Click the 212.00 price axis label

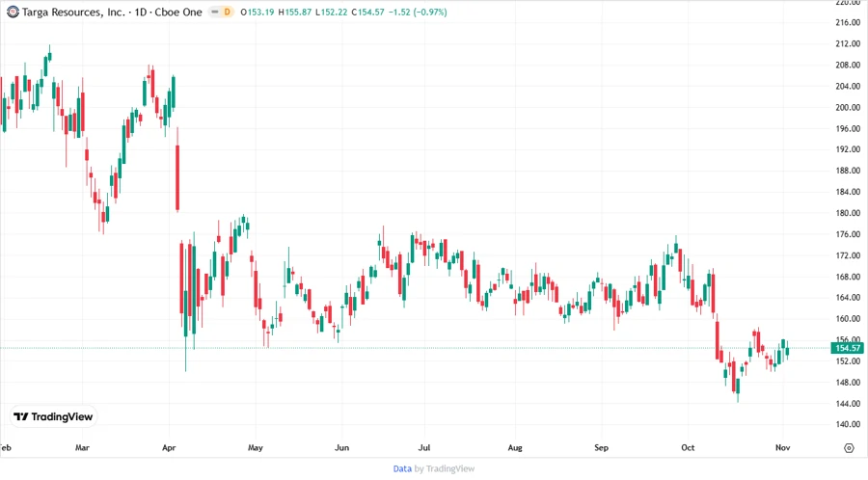(x=848, y=43)
